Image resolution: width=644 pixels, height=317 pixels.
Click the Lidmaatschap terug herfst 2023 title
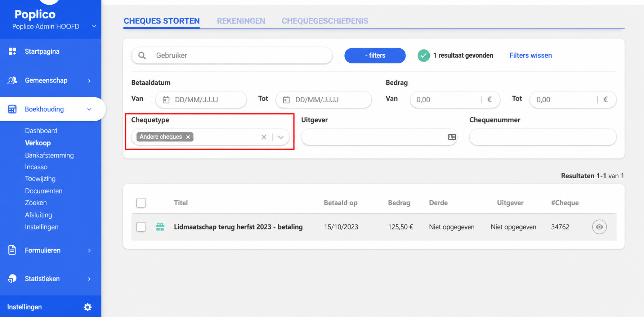click(238, 227)
